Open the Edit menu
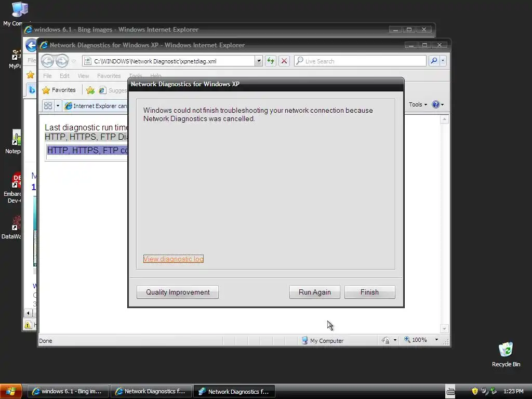Viewport: 532px width, 399px height. tap(64, 76)
